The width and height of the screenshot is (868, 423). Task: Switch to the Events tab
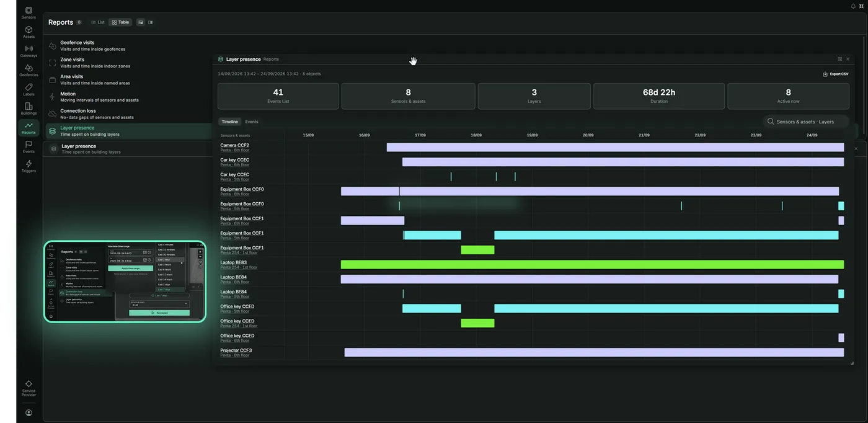[252, 122]
